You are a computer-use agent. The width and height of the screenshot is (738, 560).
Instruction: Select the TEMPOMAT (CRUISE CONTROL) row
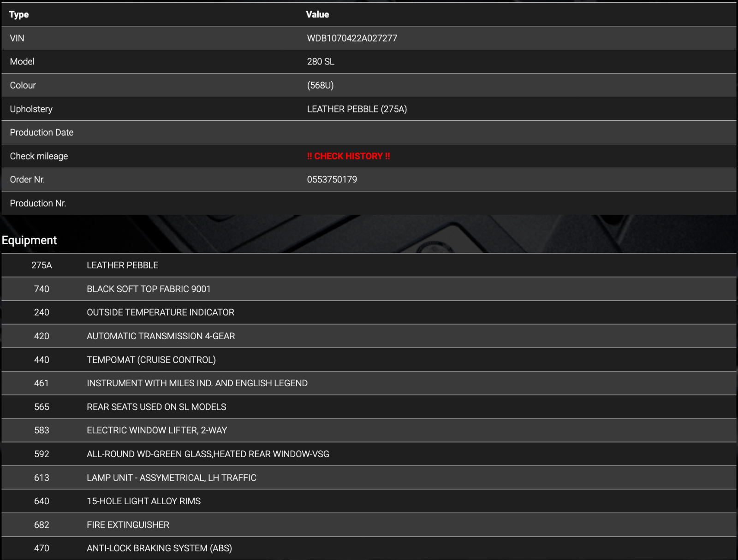coord(151,360)
